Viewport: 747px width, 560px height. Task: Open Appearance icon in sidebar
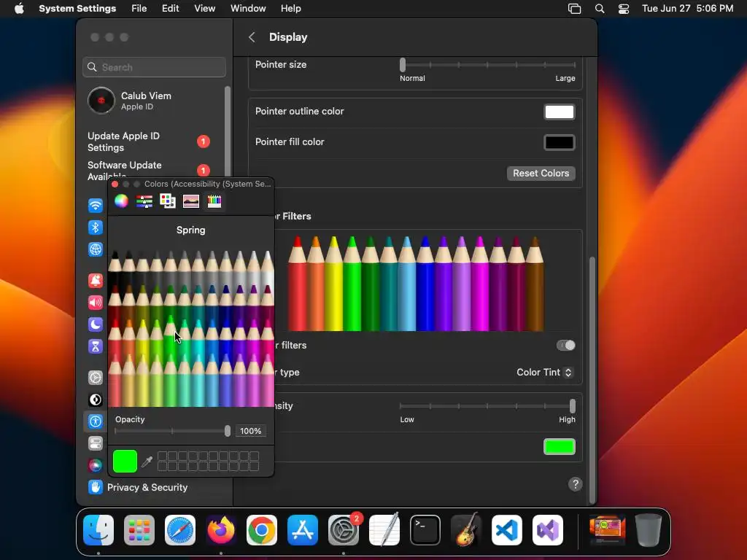click(96, 400)
